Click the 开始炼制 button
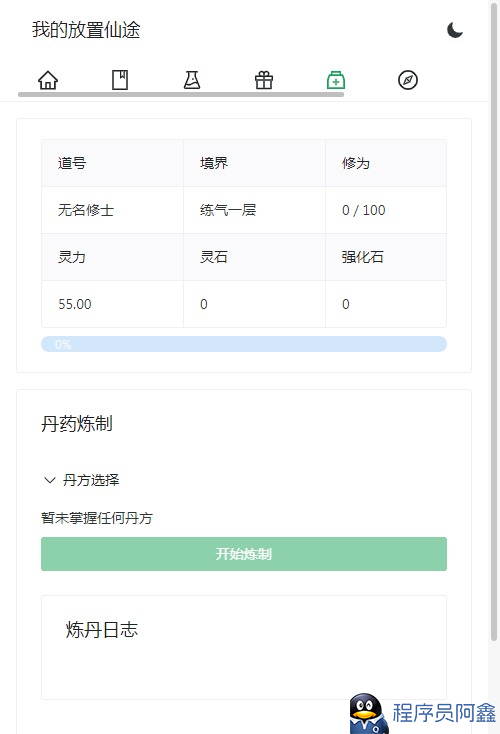Viewport: 500px width, 734px height. click(244, 554)
